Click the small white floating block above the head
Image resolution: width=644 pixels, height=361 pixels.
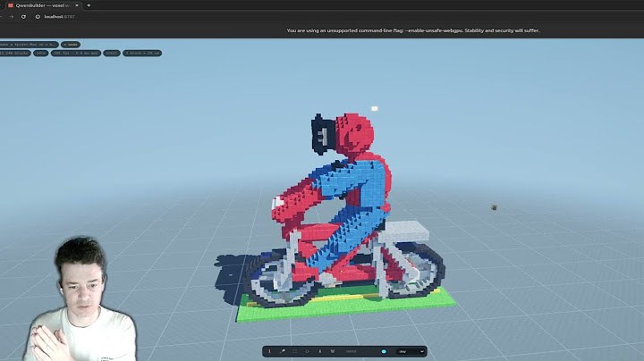pyautogui.click(x=374, y=108)
